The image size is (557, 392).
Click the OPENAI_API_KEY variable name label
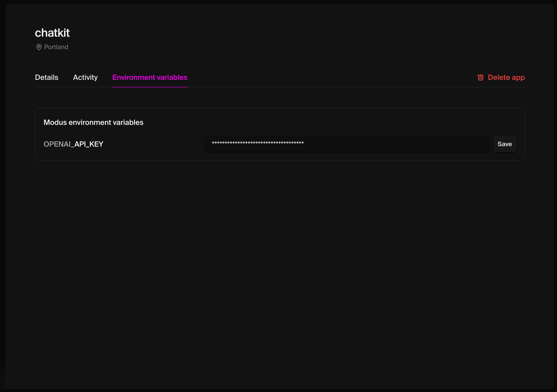(x=73, y=144)
